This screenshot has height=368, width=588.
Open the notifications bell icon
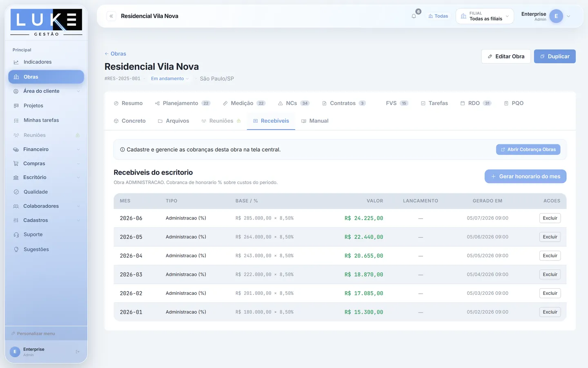(414, 16)
